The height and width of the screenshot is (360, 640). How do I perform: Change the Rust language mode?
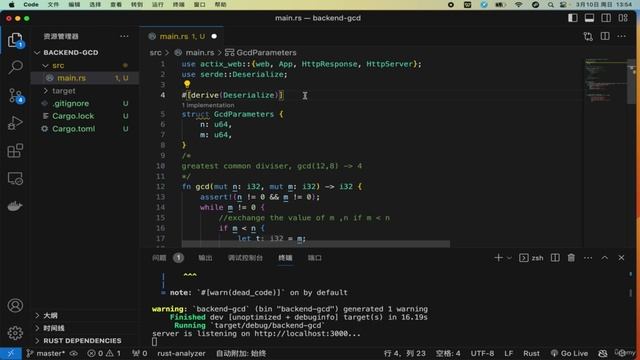(531, 353)
